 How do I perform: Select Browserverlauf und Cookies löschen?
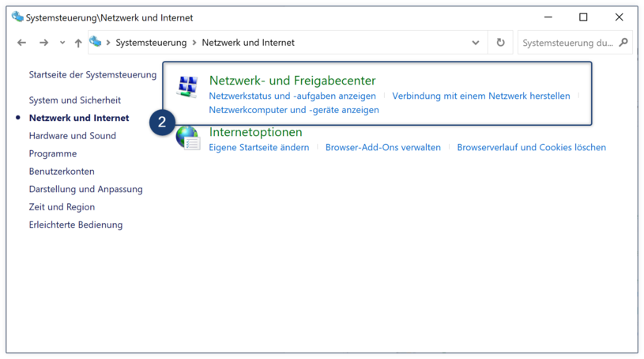pyautogui.click(x=532, y=147)
